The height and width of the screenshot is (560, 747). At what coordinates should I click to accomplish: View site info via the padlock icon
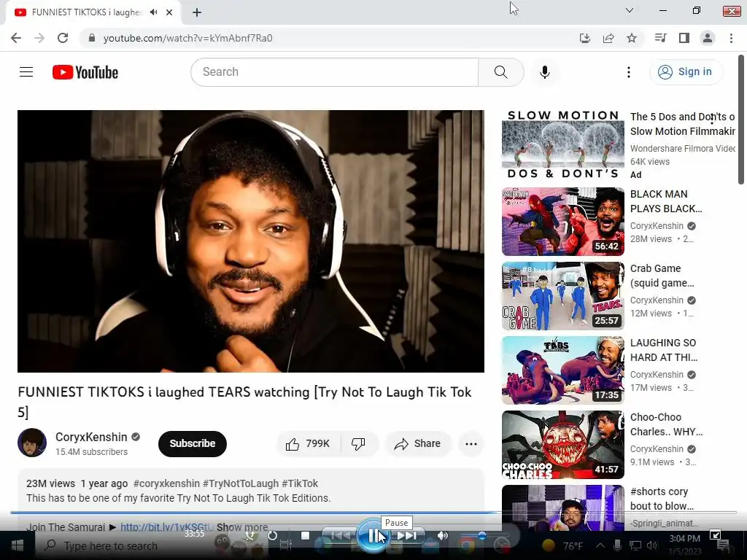pos(92,38)
